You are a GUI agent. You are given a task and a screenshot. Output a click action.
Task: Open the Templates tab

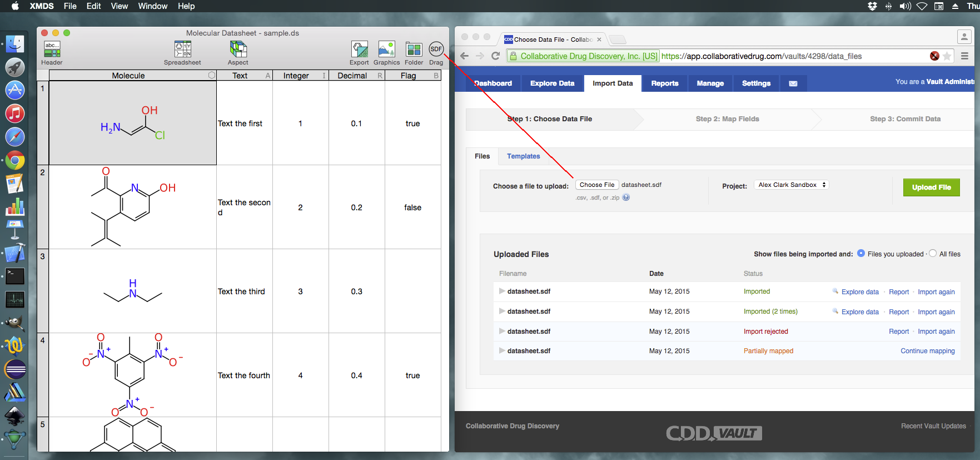[x=523, y=156]
